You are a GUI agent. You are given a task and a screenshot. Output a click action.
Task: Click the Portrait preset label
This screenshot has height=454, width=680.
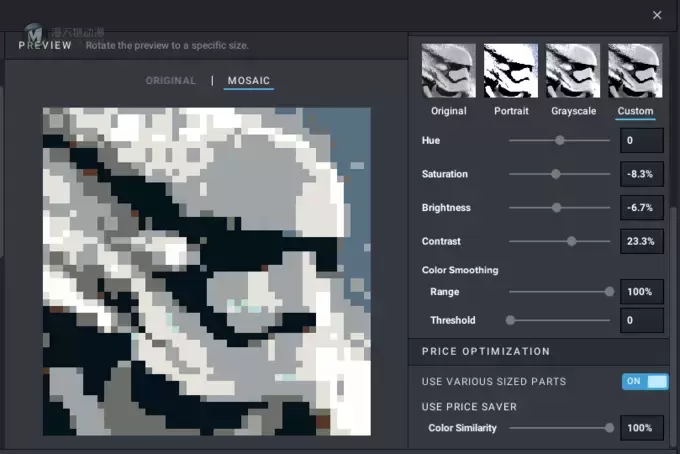coord(511,111)
